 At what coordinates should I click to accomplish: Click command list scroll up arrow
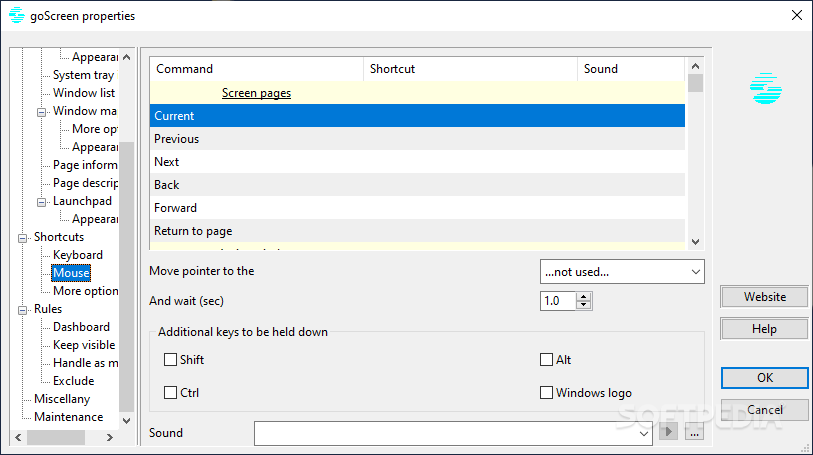(695, 66)
